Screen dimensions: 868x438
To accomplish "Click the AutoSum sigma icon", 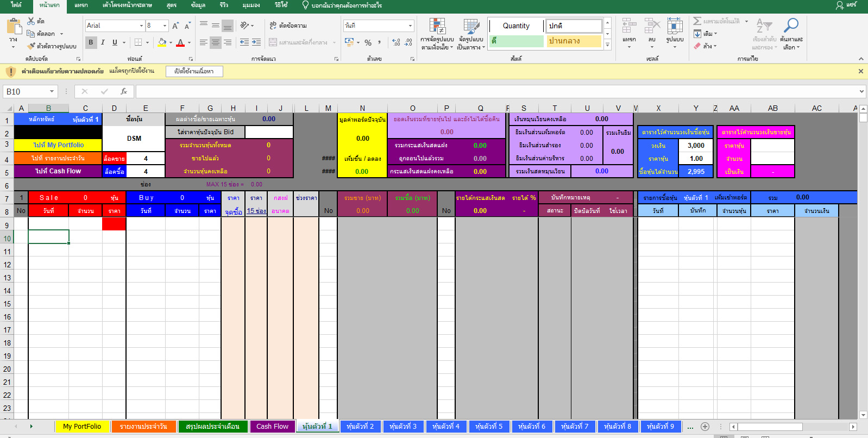I will click(x=697, y=21).
